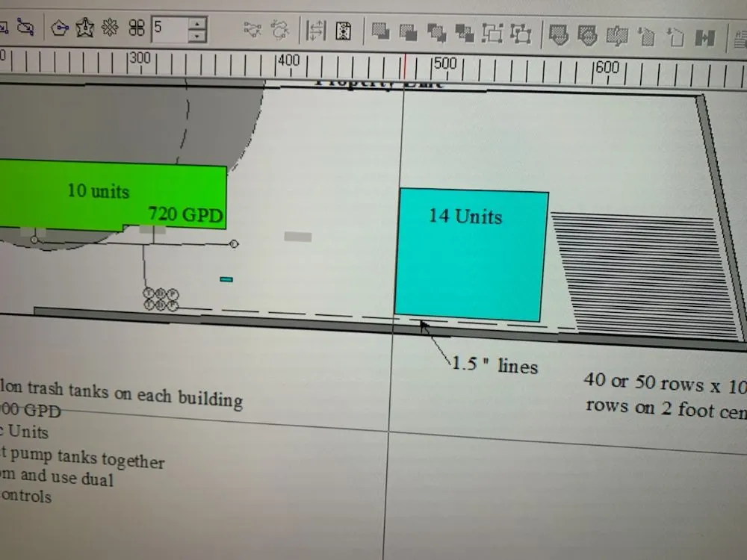Increase the sides count with up arrow

[197, 24]
